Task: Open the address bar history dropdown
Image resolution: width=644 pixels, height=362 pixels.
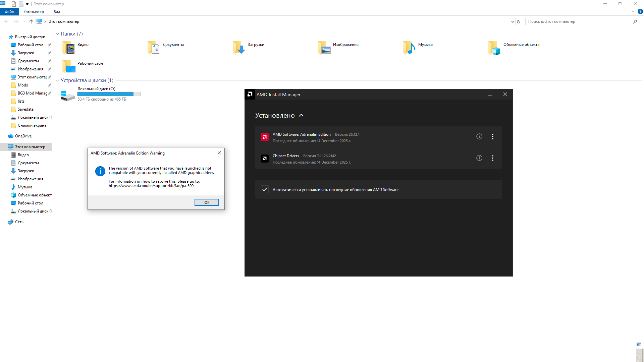Action: click(x=513, y=21)
